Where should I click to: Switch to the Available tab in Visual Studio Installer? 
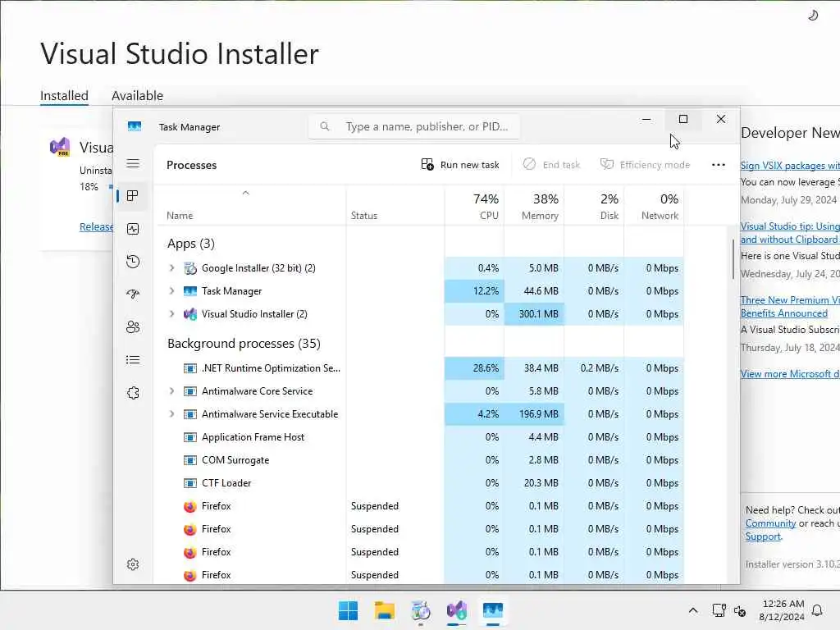tap(137, 96)
